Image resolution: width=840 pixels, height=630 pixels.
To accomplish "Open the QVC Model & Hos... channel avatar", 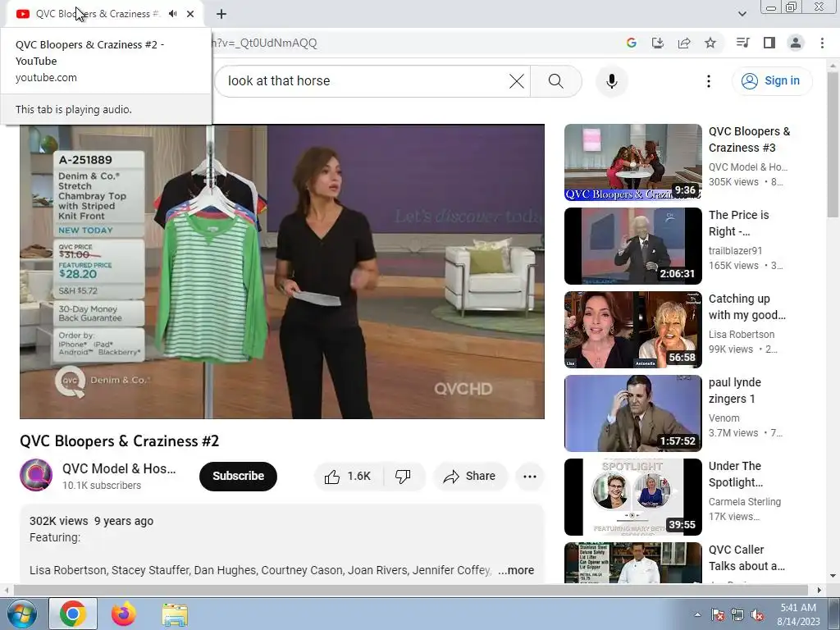I will (x=36, y=475).
